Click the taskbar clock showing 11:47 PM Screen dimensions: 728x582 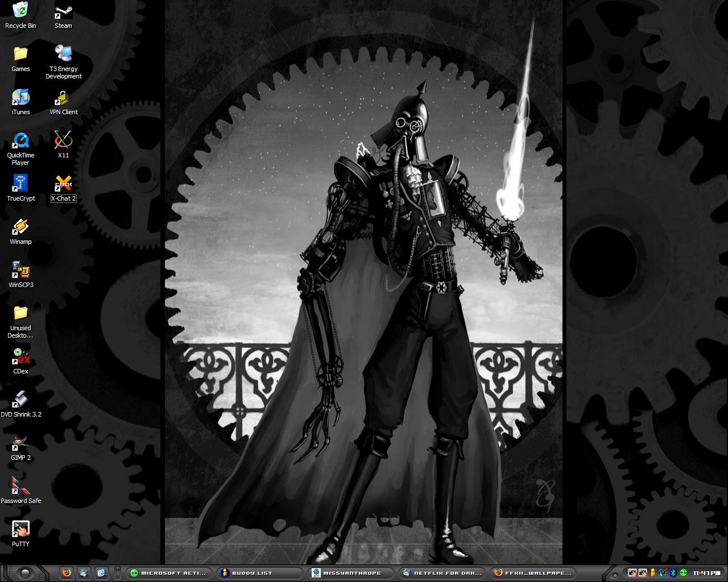point(707,573)
